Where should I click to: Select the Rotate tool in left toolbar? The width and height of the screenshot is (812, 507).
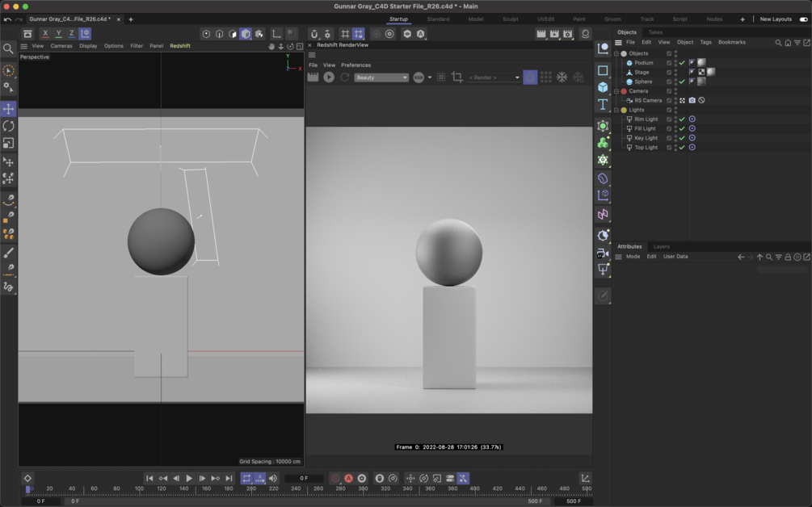[8, 126]
